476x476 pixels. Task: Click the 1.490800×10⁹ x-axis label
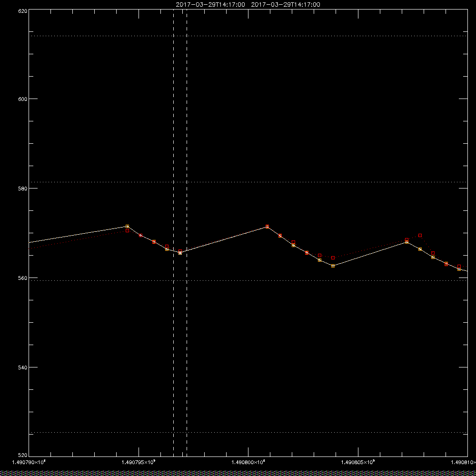pyautogui.click(x=248, y=462)
